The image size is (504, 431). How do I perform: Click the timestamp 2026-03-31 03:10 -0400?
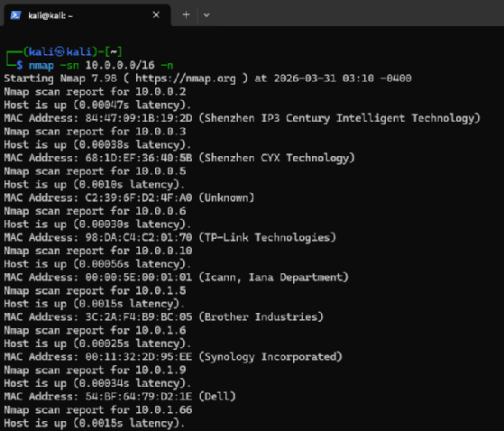(x=343, y=78)
